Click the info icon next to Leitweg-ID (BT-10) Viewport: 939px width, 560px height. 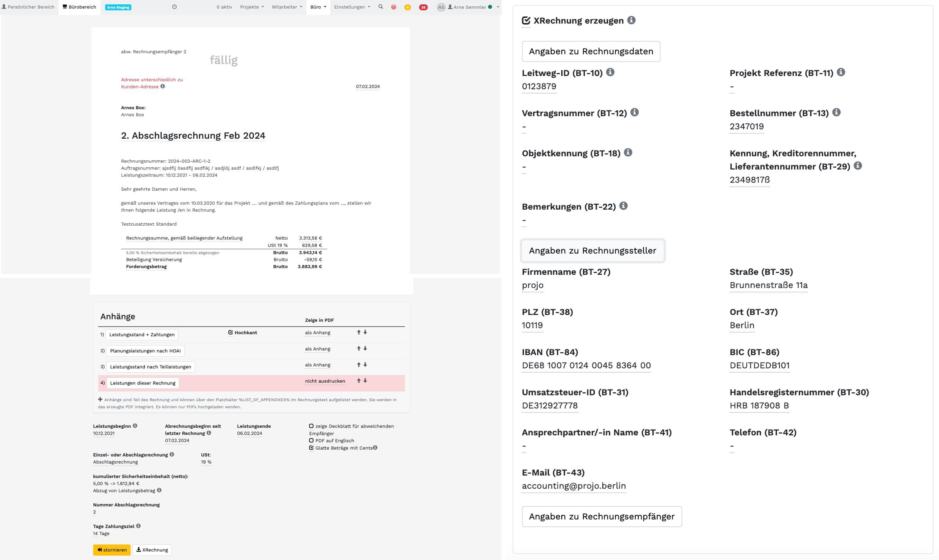(x=610, y=72)
